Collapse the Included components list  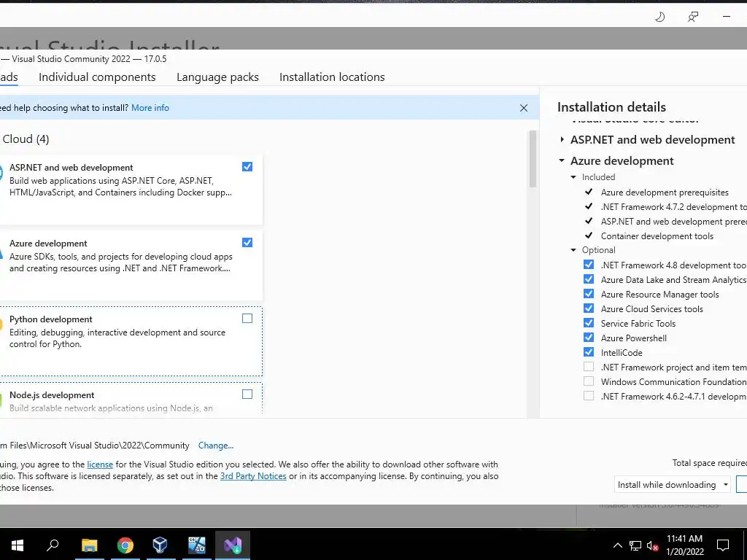click(573, 176)
